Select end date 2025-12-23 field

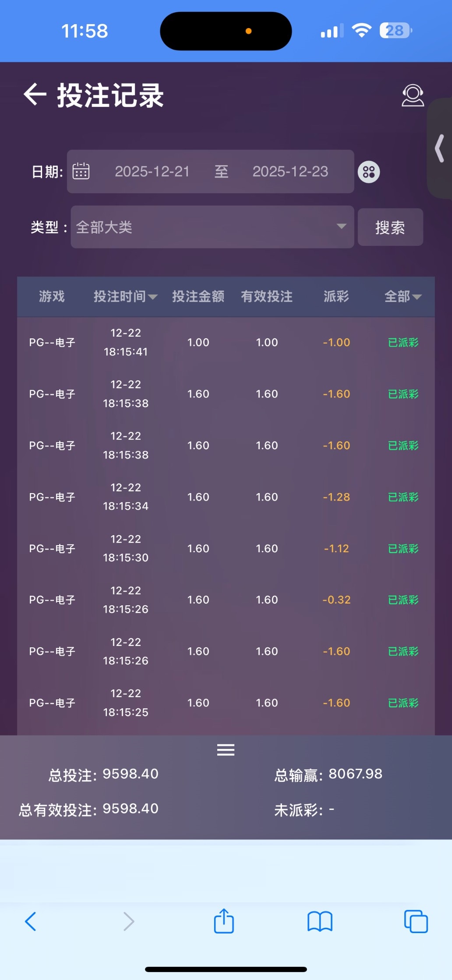pyautogui.click(x=290, y=171)
